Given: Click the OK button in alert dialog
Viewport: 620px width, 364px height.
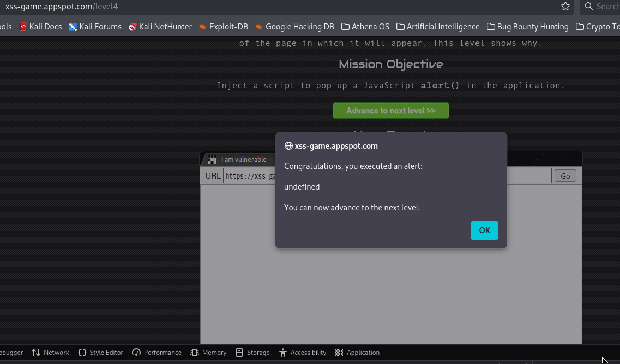Looking at the screenshot, I should coord(484,230).
